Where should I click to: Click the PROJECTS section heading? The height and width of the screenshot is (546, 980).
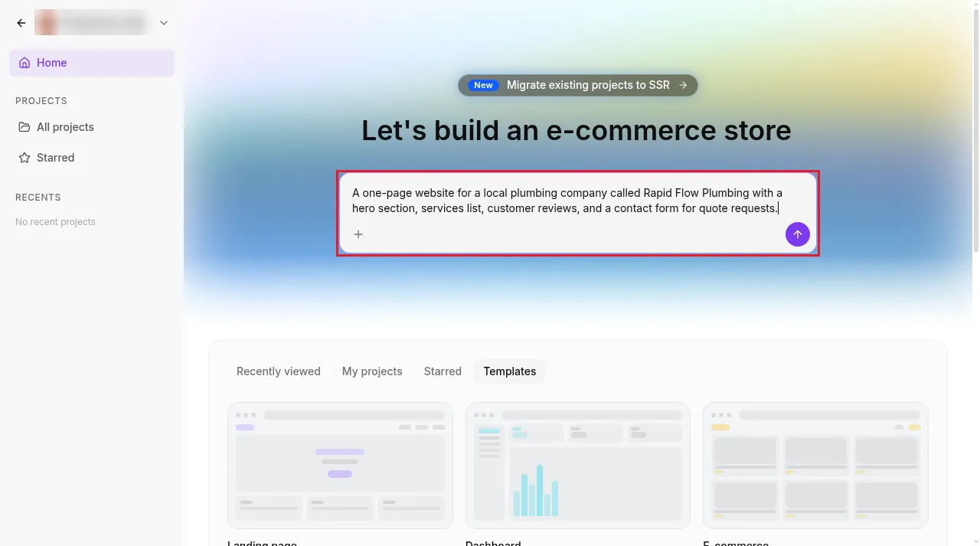point(41,101)
